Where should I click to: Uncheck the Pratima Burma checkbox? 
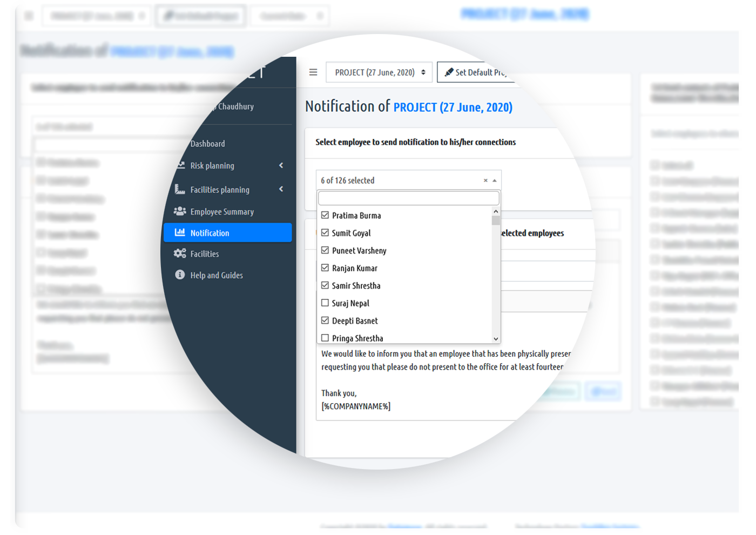325,215
